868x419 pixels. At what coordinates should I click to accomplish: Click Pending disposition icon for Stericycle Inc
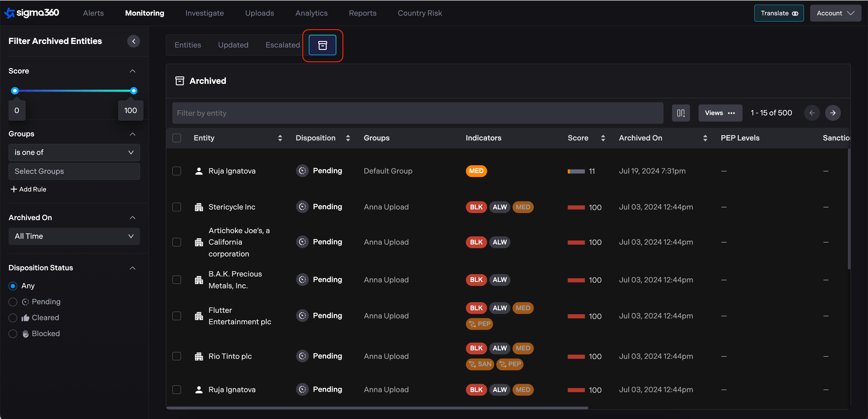coord(302,207)
